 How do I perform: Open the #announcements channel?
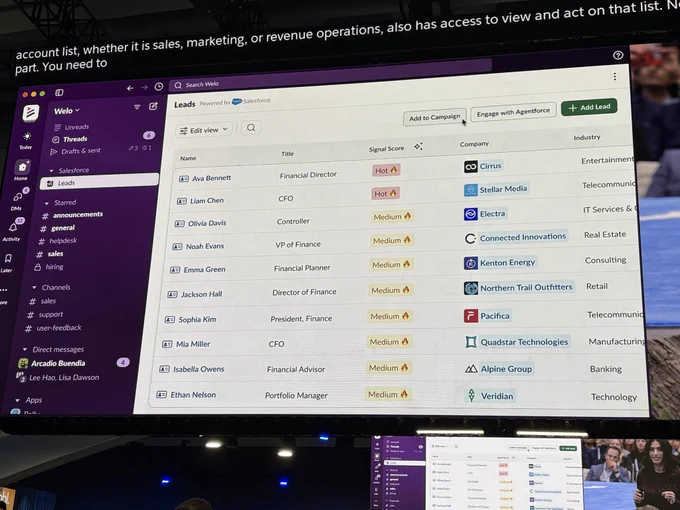[72, 215]
